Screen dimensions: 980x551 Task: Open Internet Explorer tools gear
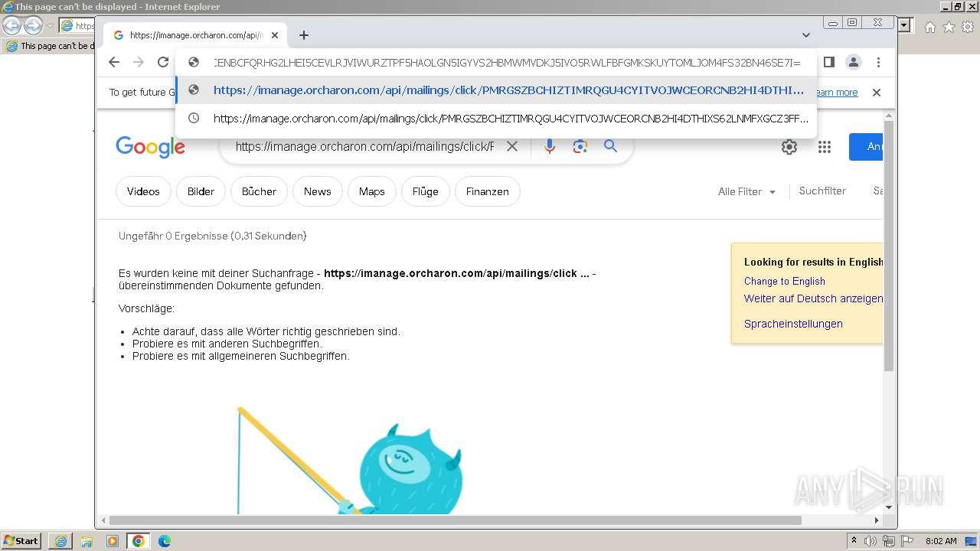pyautogui.click(x=968, y=27)
